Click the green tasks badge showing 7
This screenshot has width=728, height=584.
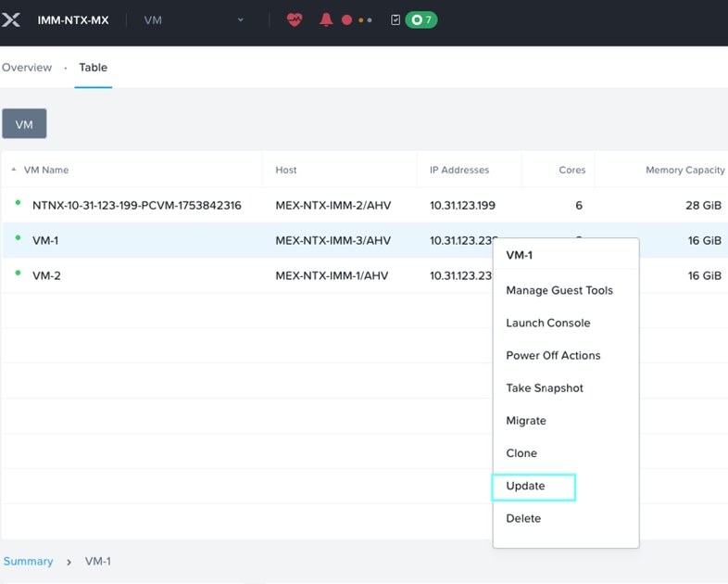pos(421,20)
